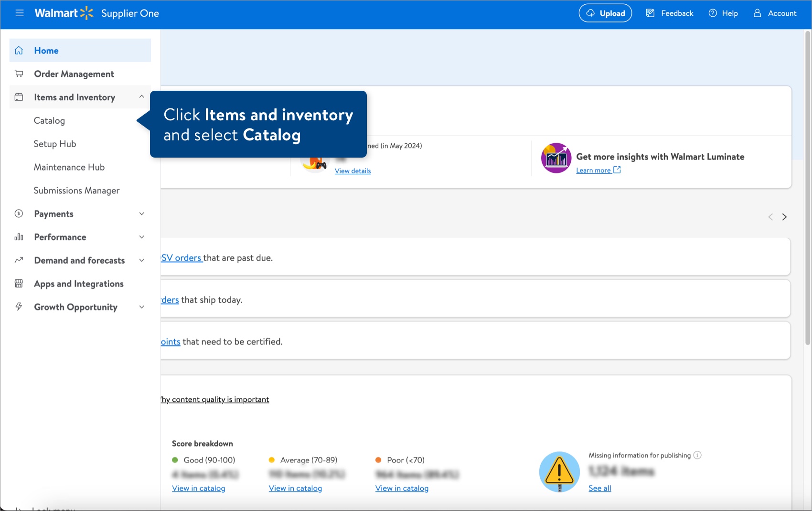Select Catalog under Items and Inventory

pos(49,120)
